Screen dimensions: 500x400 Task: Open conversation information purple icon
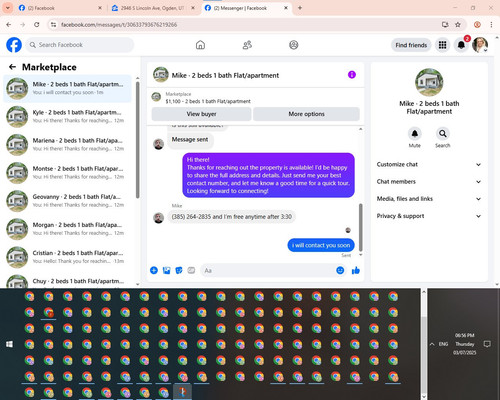click(x=352, y=75)
